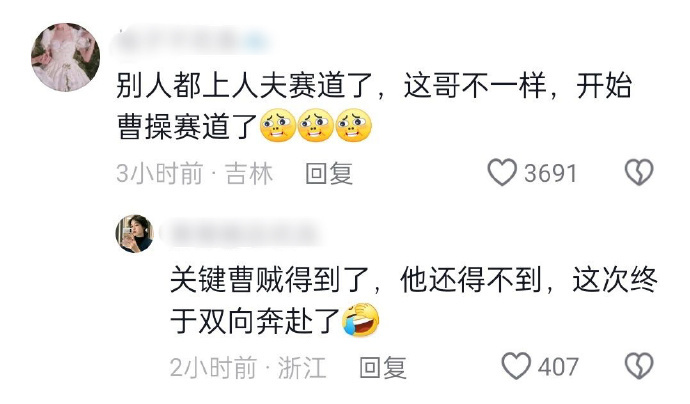Dislike the top comment via broken heart
The width and height of the screenshot is (690, 404).
[639, 172]
